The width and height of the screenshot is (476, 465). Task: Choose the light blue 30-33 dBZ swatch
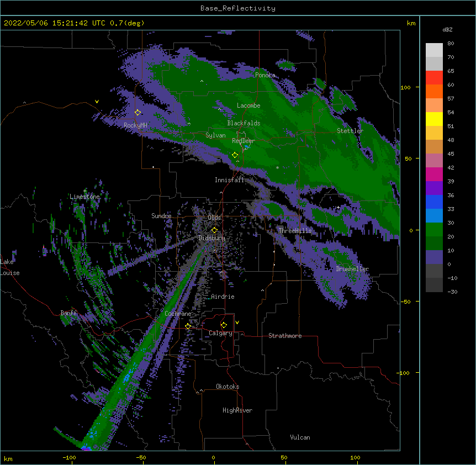[434, 216]
